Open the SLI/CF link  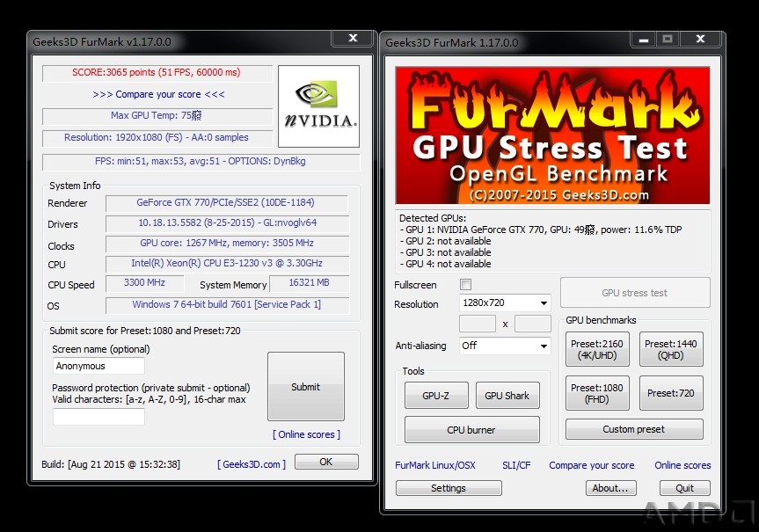point(516,465)
